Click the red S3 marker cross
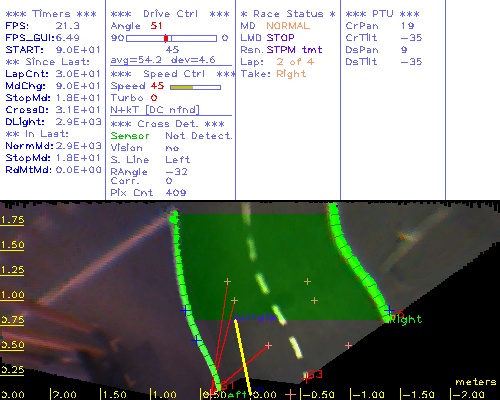Viewport: 500px width, 400px height. pyautogui.click(x=306, y=378)
